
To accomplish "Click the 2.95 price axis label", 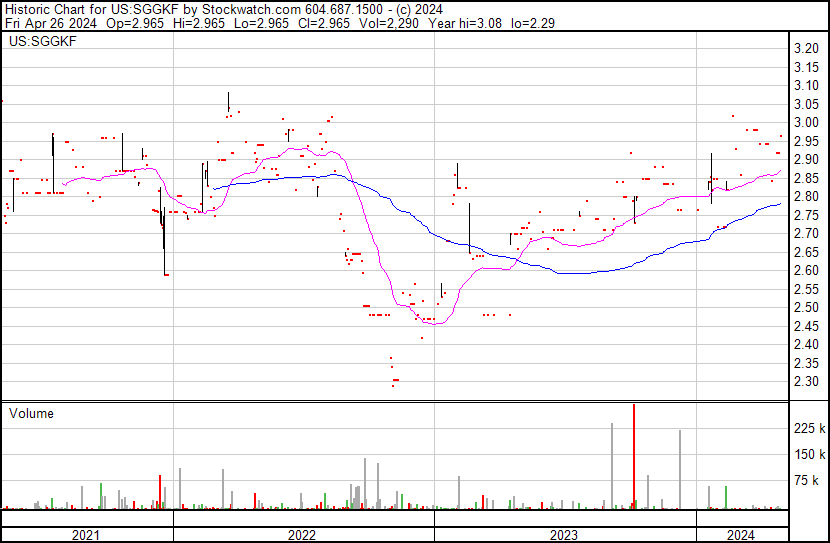I will click(x=806, y=141).
